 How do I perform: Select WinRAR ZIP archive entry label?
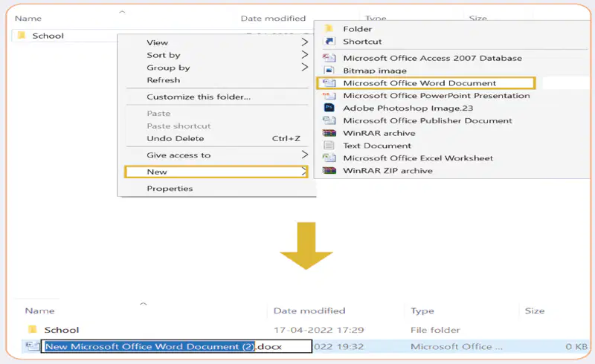point(387,171)
